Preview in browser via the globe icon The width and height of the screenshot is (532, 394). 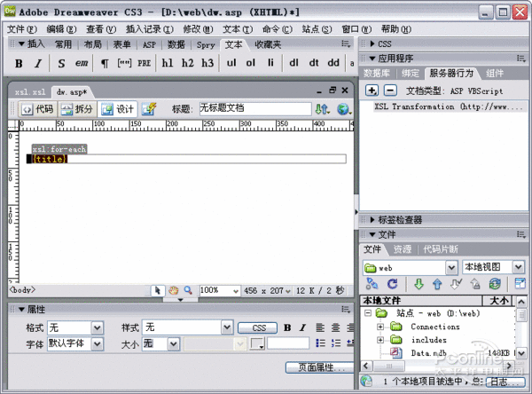pyautogui.click(x=343, y=109)
